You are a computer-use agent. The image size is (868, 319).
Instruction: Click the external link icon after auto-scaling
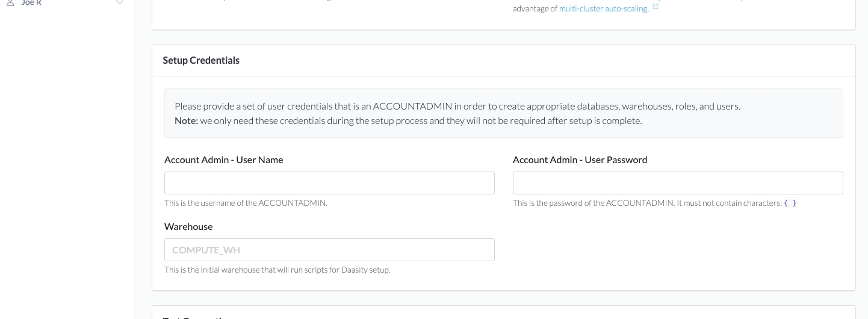coord(656,7)
